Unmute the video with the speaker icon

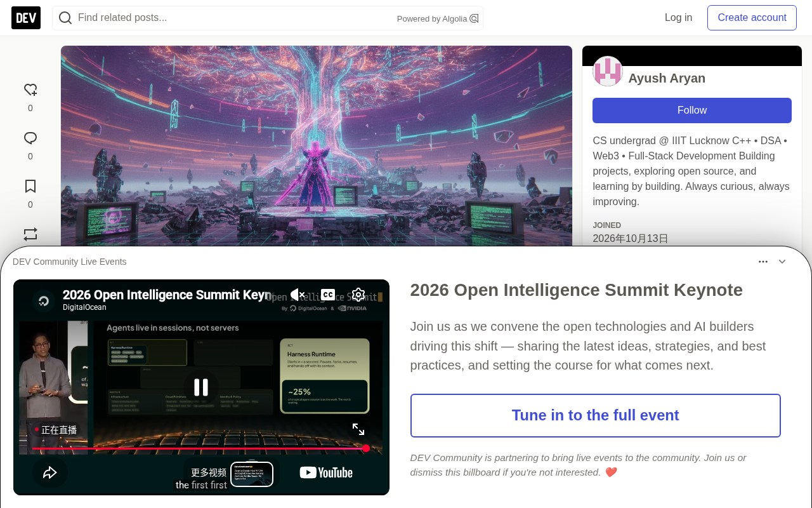click(x=298, y=295)
